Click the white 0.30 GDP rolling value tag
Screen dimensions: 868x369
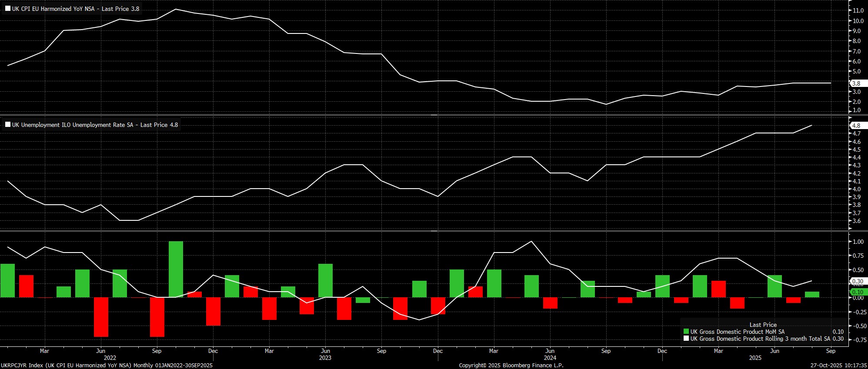pyautogui.click(x=858, y=281)
